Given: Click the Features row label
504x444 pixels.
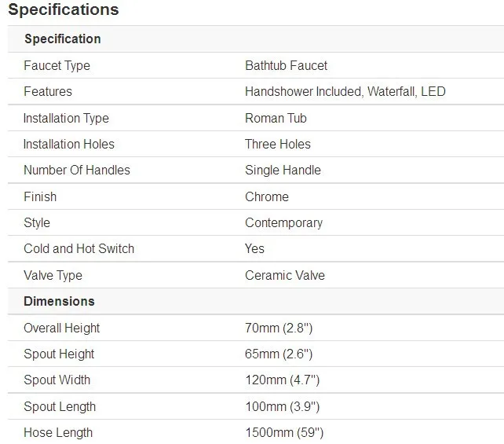Looking at the screenshot, I should pos(48,91).
